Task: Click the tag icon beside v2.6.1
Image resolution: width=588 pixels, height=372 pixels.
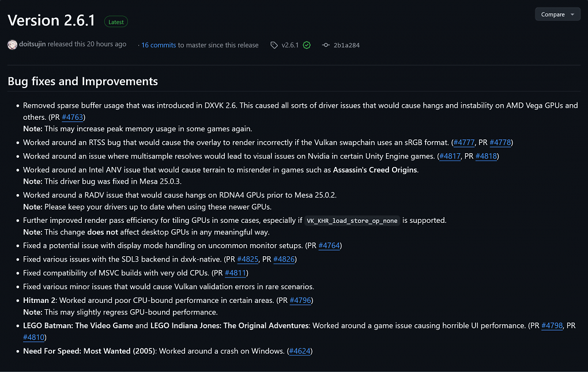Action: [274, 45]
